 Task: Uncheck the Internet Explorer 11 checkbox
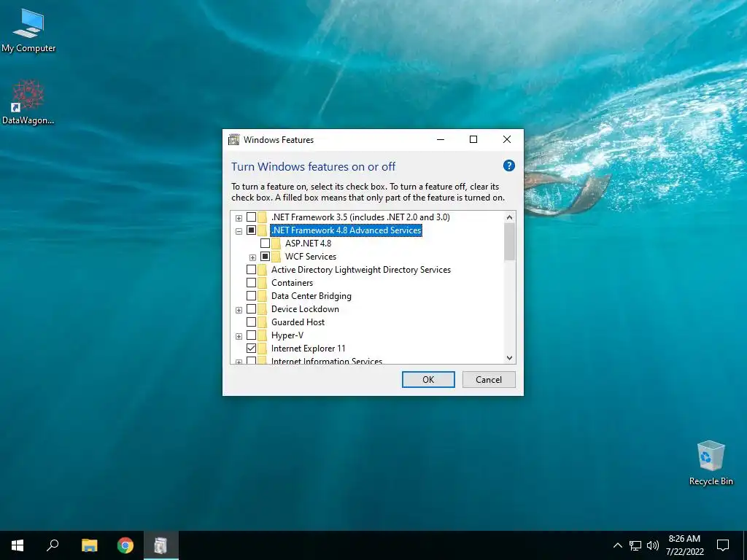pyautogui.click(x=251, y=349)
